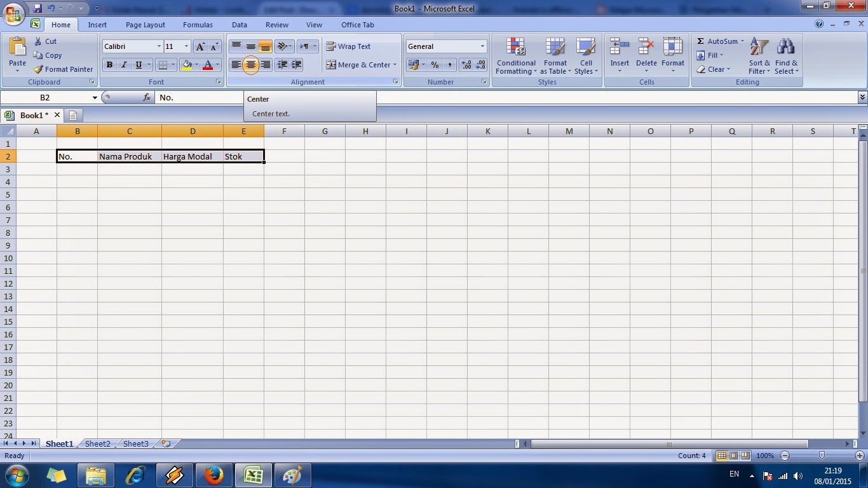
Task: Click the formula bar showing No.
Action: pos(506,97)
